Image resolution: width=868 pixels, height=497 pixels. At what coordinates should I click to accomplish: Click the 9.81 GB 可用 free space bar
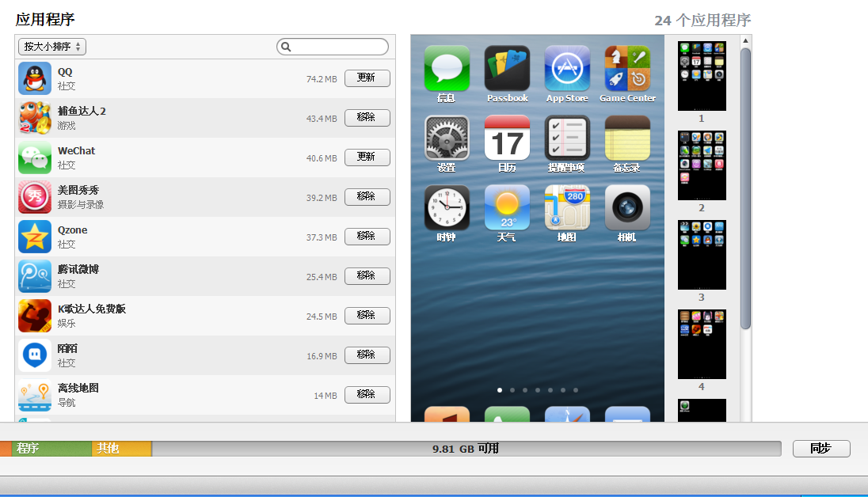[x=466, y=448]
